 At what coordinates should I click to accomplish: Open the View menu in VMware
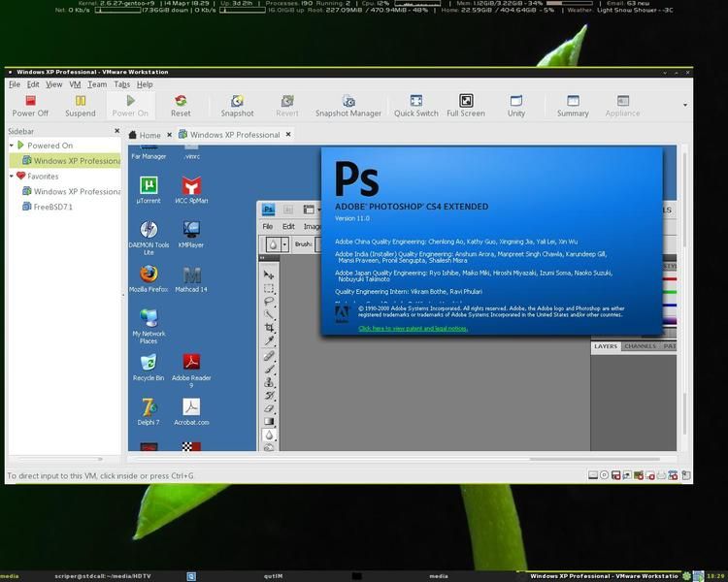click(53, 84)
